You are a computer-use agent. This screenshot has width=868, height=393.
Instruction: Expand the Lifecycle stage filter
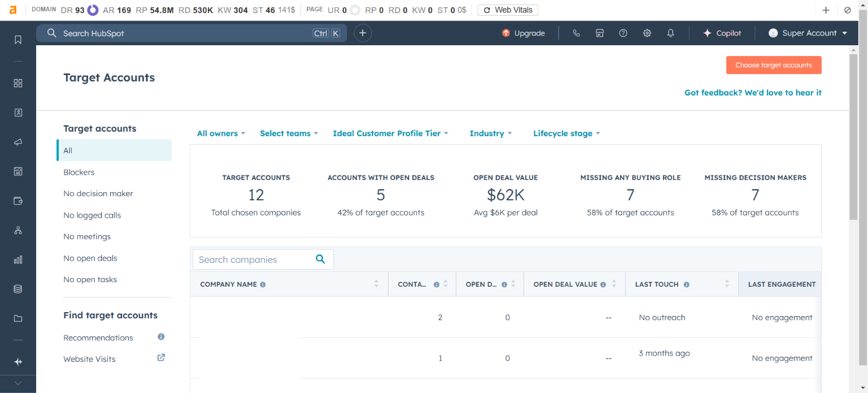(x=567, y=133)
